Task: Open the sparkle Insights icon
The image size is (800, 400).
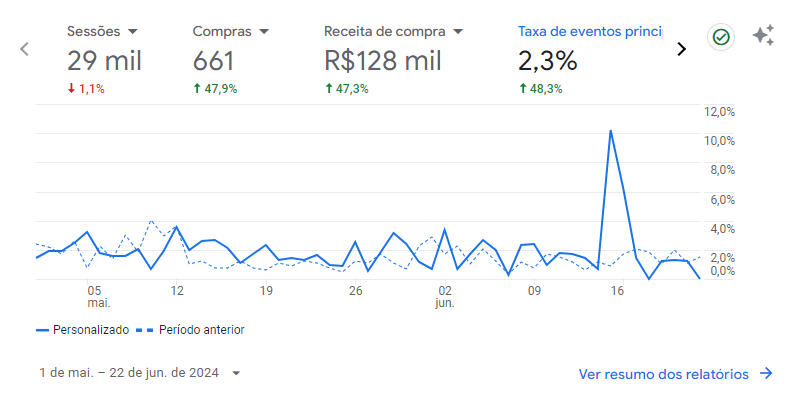Action: [x=763, y=37]
